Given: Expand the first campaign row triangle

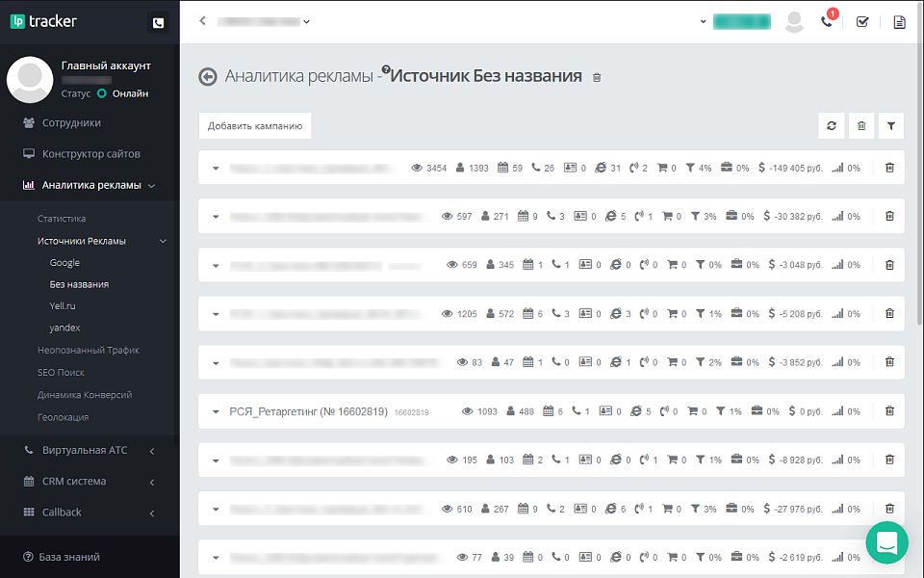Looking at the screenshot, I should click(x=216, y=168).
